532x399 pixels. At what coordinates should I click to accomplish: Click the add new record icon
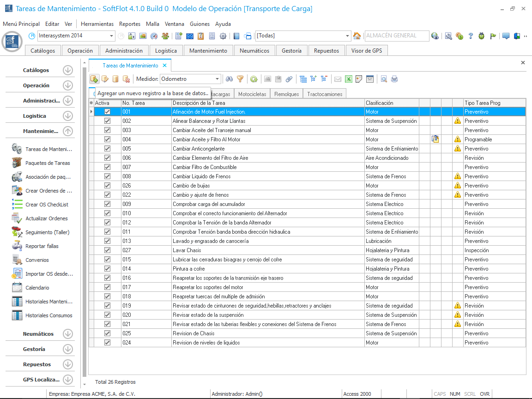94,79
